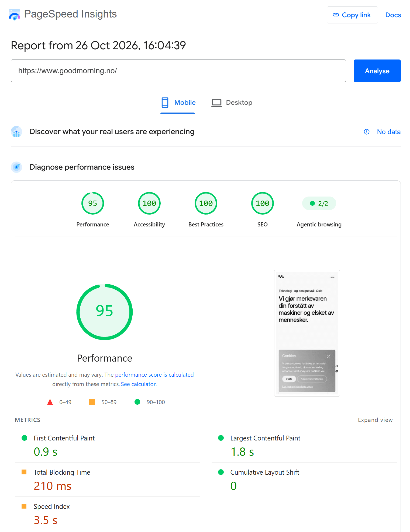Viewport: 410px width, 532px height.
Task: Click the URL input field
Action: click(x=178, y=71)
